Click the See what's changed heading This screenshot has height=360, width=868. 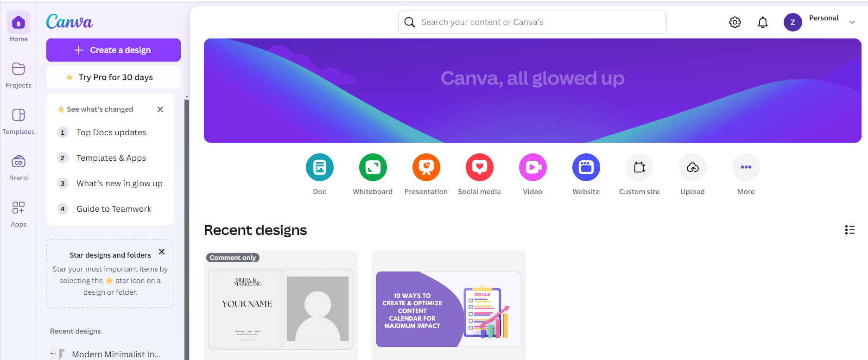100,109
